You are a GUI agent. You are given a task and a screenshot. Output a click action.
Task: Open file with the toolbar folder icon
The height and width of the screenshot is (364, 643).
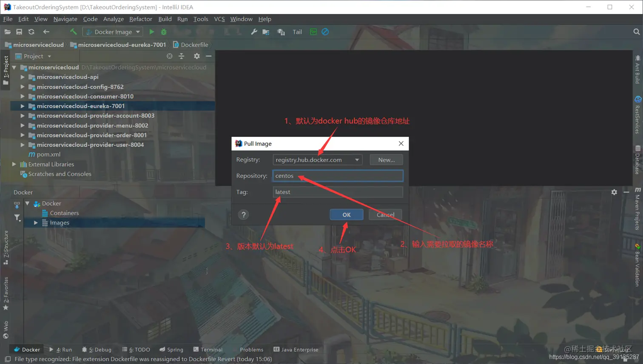7,32
